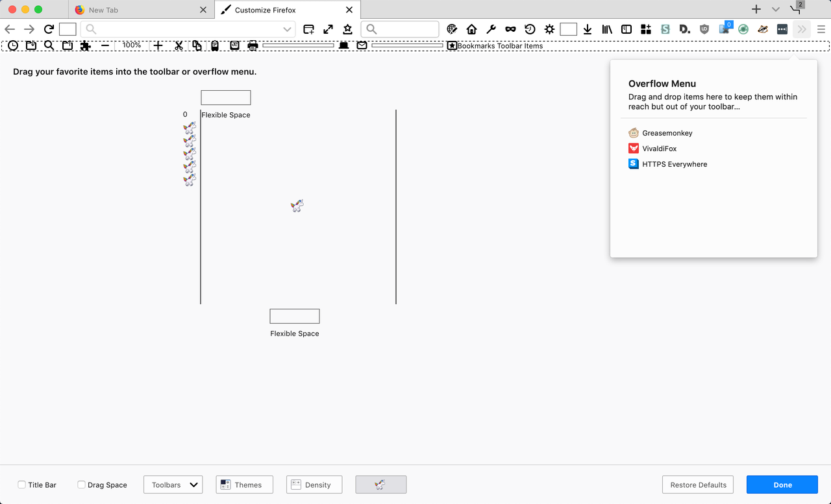The height and width of the screenshot is (504, 831).
Task: Click the Sidebars icon
Action: [626, 29]
